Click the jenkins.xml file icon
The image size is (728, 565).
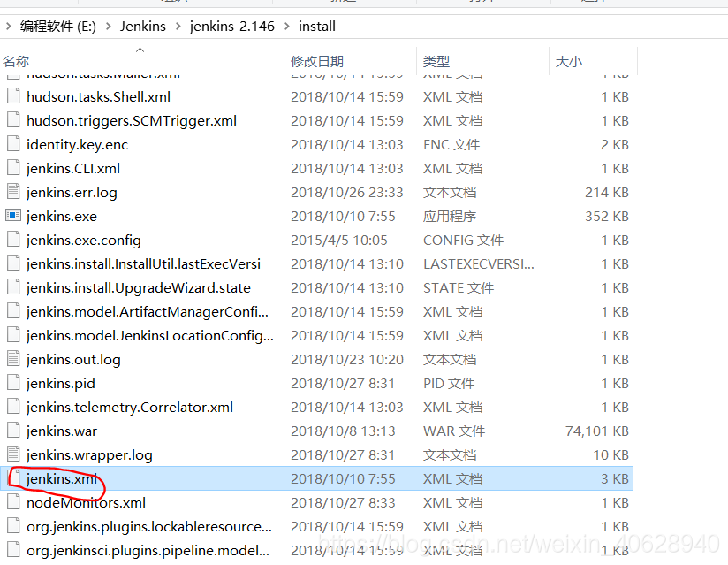click(x=14, y=477)
